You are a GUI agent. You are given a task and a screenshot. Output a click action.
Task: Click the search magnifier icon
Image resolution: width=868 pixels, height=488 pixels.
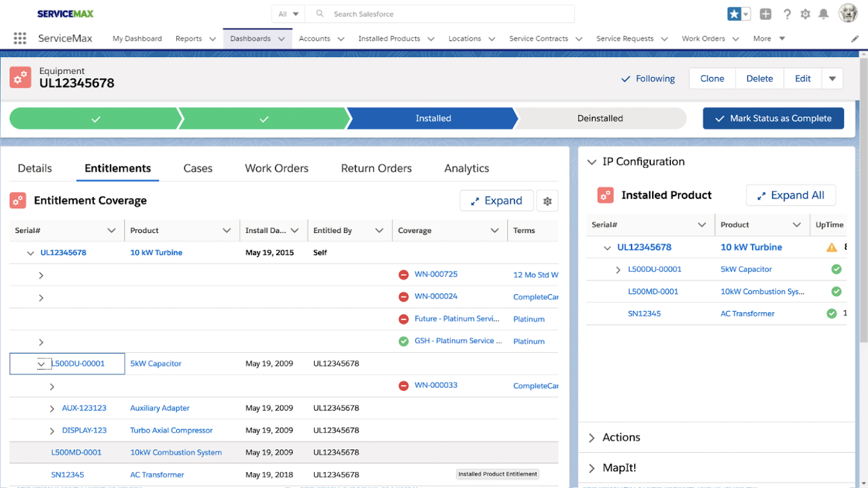click(320, 14)
